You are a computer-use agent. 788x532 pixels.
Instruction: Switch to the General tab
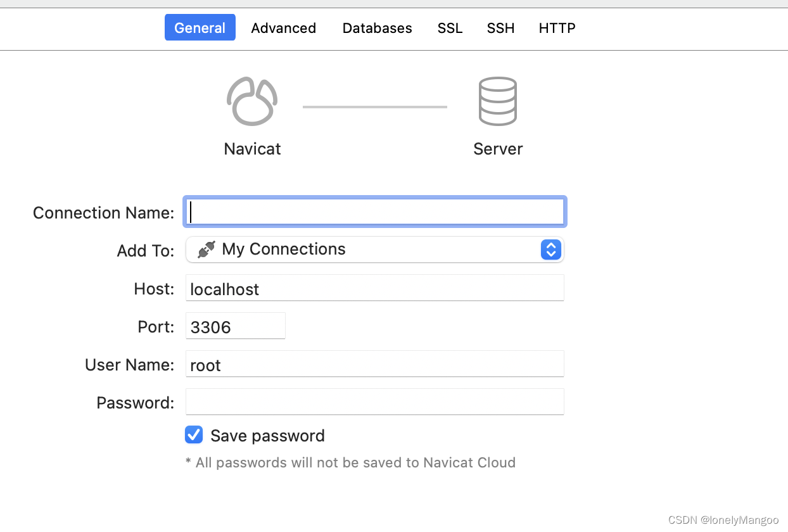[200, 28]
